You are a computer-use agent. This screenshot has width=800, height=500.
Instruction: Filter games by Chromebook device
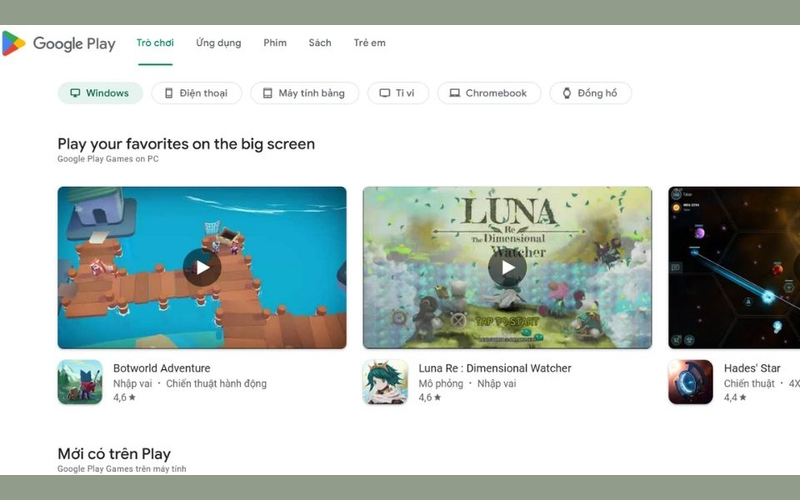pos(489,93)
